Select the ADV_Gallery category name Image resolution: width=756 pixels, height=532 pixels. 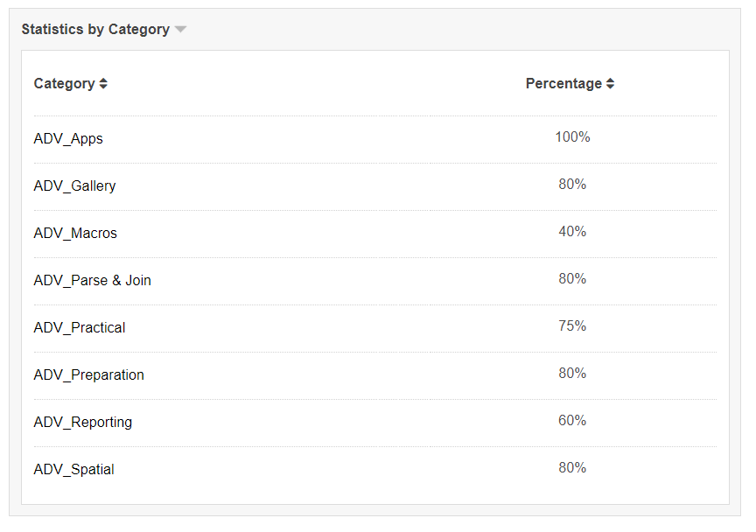pos(74,185)
